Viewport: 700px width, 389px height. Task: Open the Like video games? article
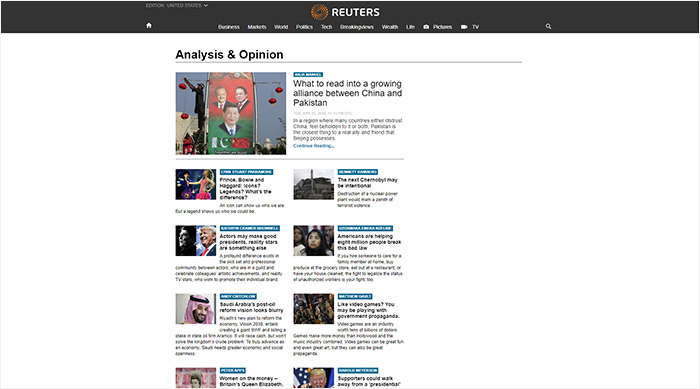368,310
